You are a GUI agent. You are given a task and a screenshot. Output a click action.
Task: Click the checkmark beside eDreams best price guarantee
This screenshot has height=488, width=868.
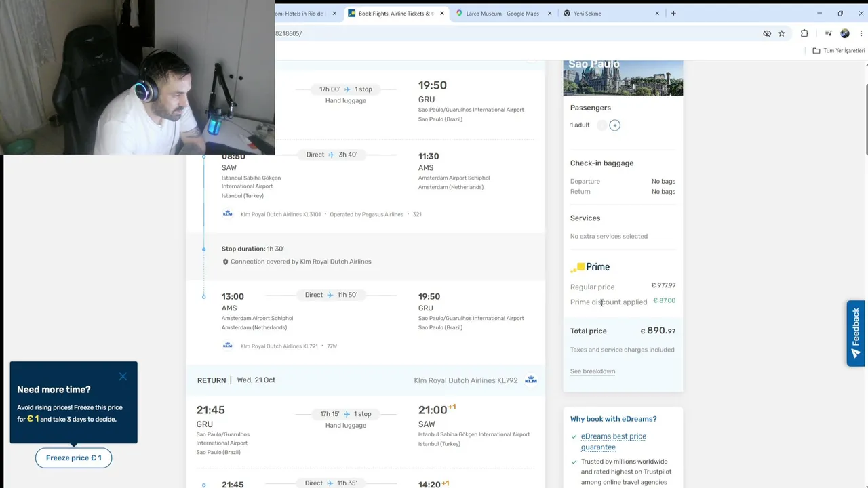[574, 436]
